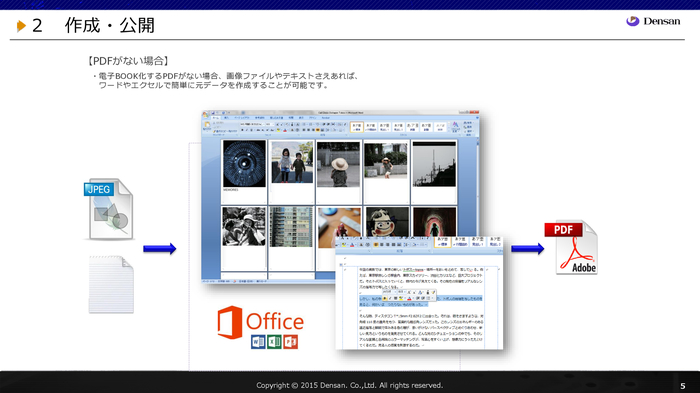Click the blue Word app icon
This screenshot has width=700, height=393.
(258, 342)
